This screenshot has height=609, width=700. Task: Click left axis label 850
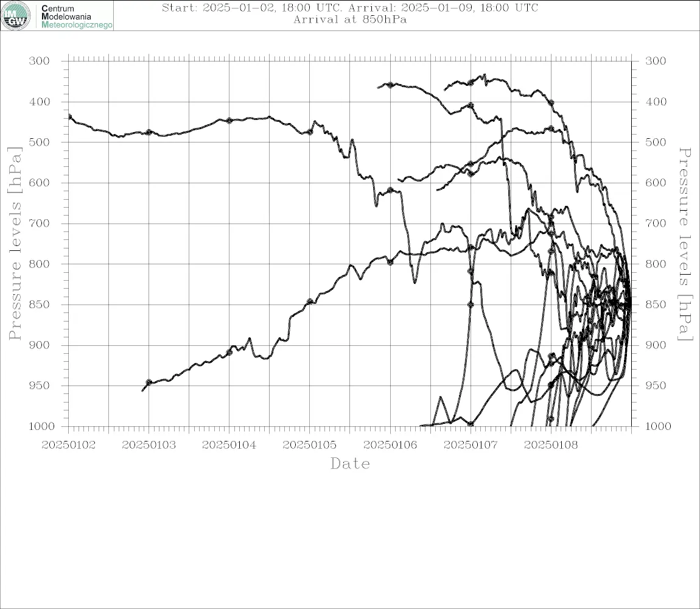coord(40,304)
